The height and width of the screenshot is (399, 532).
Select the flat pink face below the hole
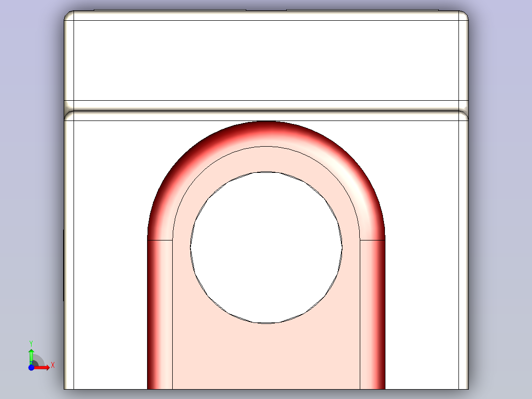point(266,357)
